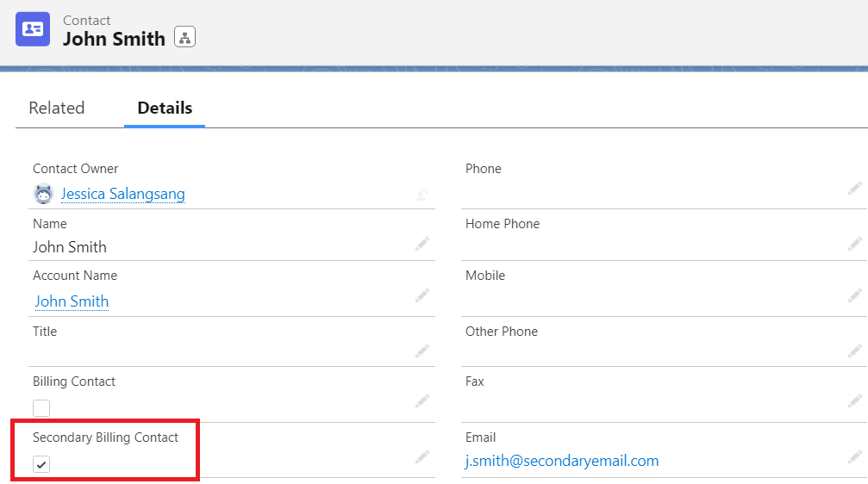The height and width of the screenshot is (484, 868).
Task: Click the Email field edit pencil
Action: [x=854, y=457]
